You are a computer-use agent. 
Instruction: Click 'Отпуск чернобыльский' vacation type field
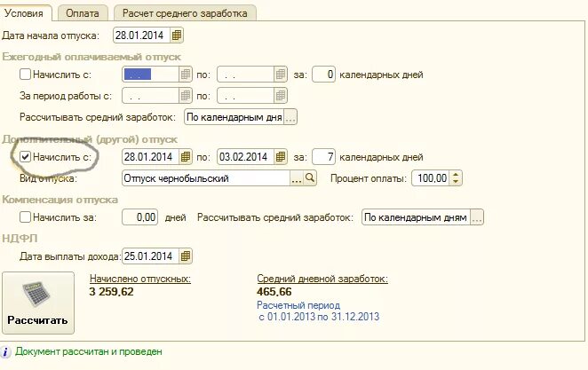pyautogui.click(x=206, y=178)
